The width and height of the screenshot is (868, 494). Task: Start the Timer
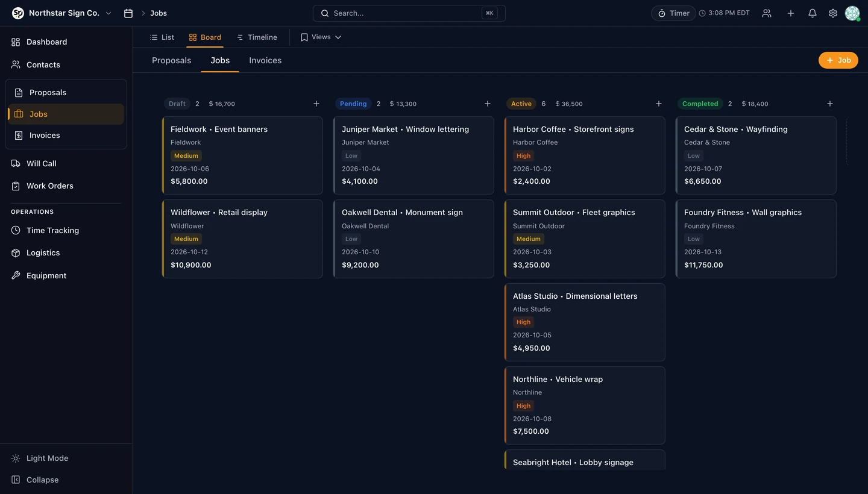673,13
